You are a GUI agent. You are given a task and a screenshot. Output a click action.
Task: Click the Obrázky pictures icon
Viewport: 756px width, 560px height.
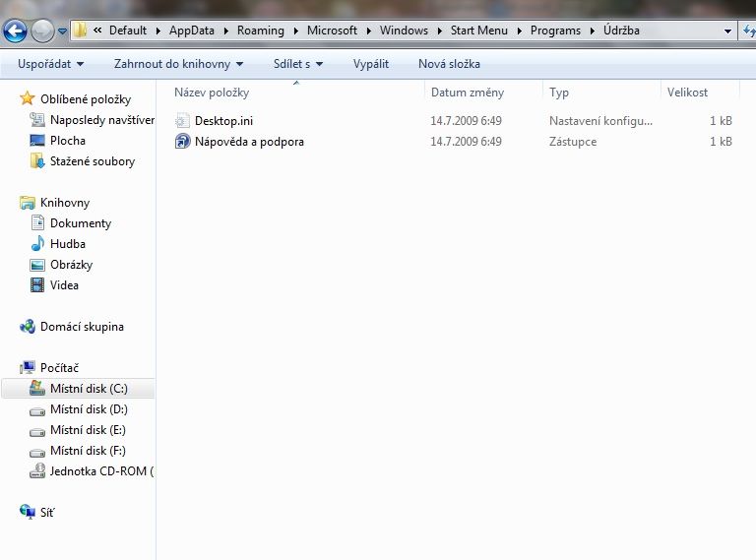(x=37, y=265)
